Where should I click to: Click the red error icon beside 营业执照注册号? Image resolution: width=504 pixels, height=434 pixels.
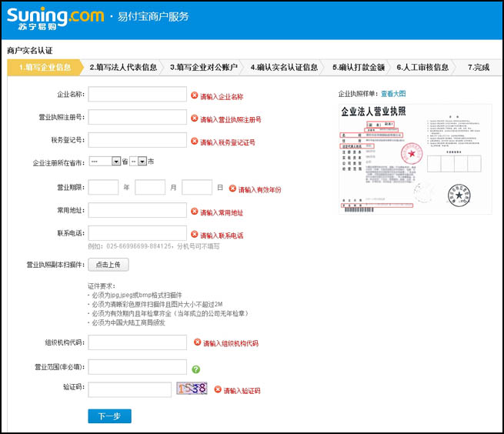coord(195,119)
